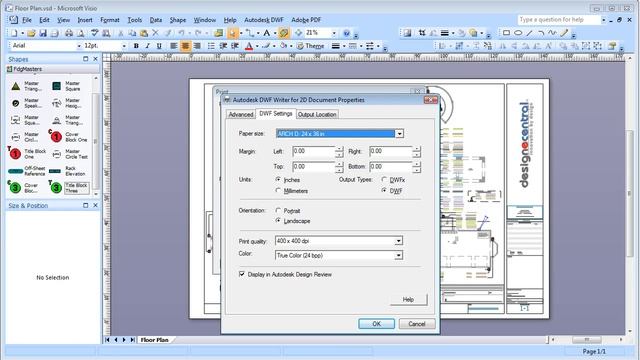The width and height of the screenshot is (640, 360).
Task: Select Inches units radio button
Action: (278, 180)
